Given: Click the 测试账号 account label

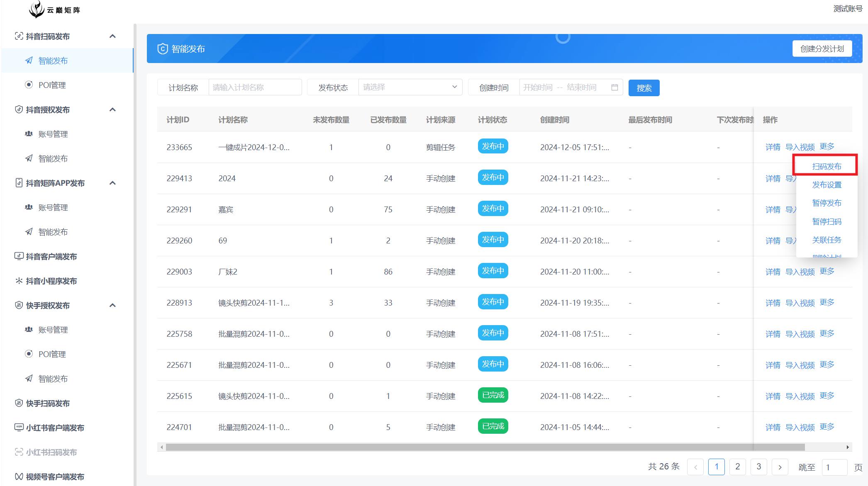Looking at the screenshot, I should 848,9.
